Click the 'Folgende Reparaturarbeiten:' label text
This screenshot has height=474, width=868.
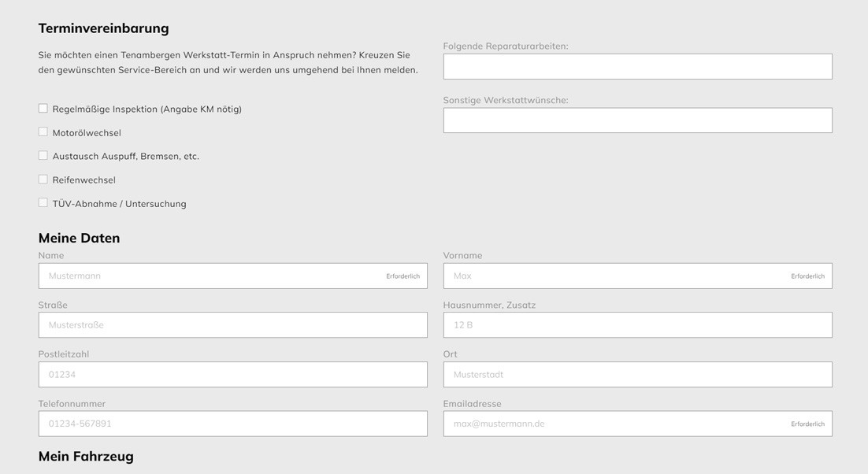click(505, 46)
